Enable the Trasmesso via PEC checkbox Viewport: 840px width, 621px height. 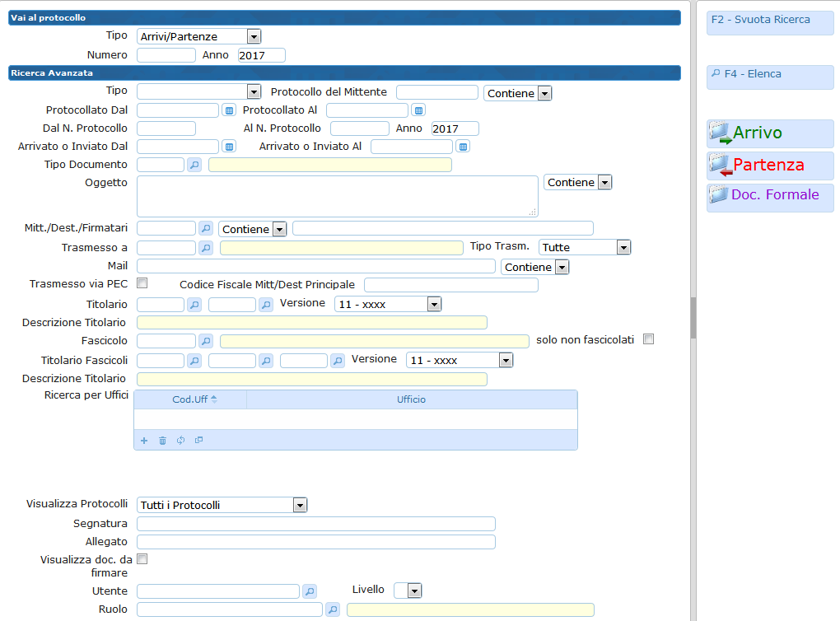(142, 283)
